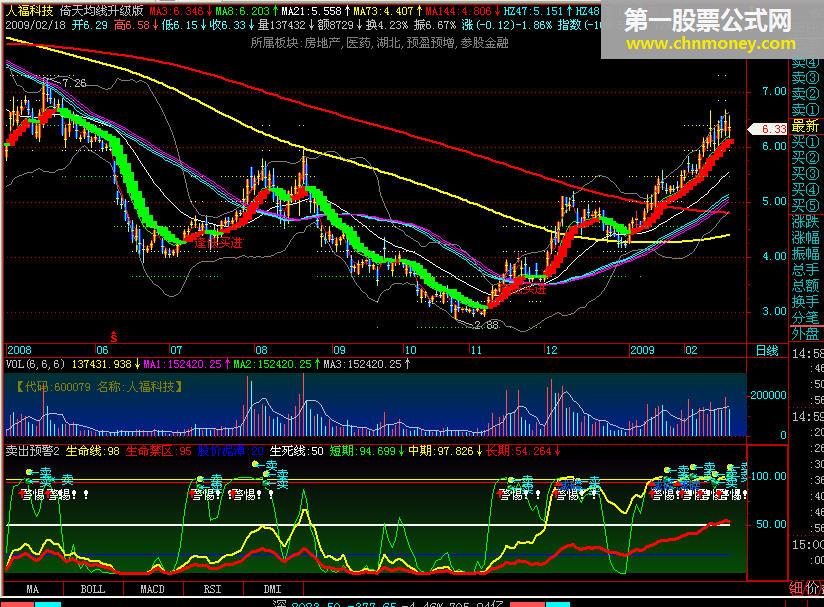Click the 6.33 latest price tag
This screenshot has height=607, width=824.
[768, 129]
